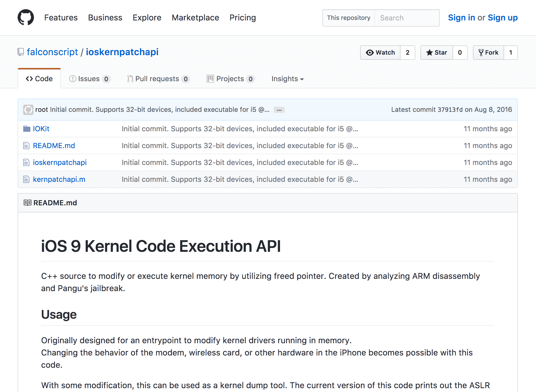Toggle Watch on this repository
536x392 pixels.
pyautogui.click(x=380, y=53)
